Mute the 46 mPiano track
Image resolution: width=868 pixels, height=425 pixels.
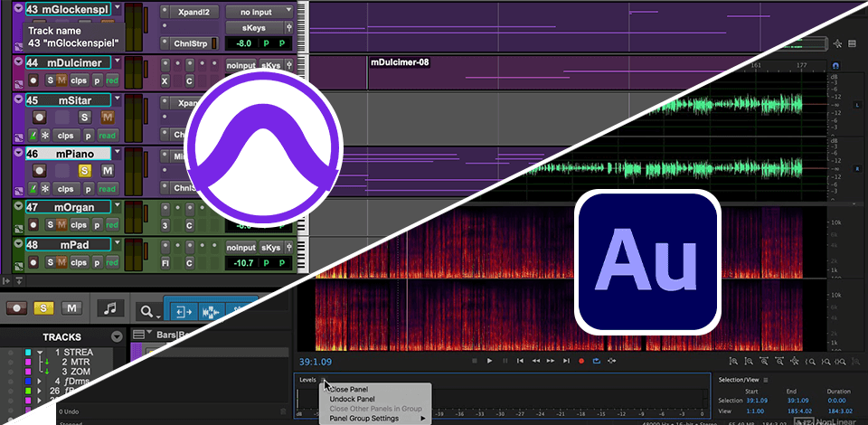(x=108, y=170)
